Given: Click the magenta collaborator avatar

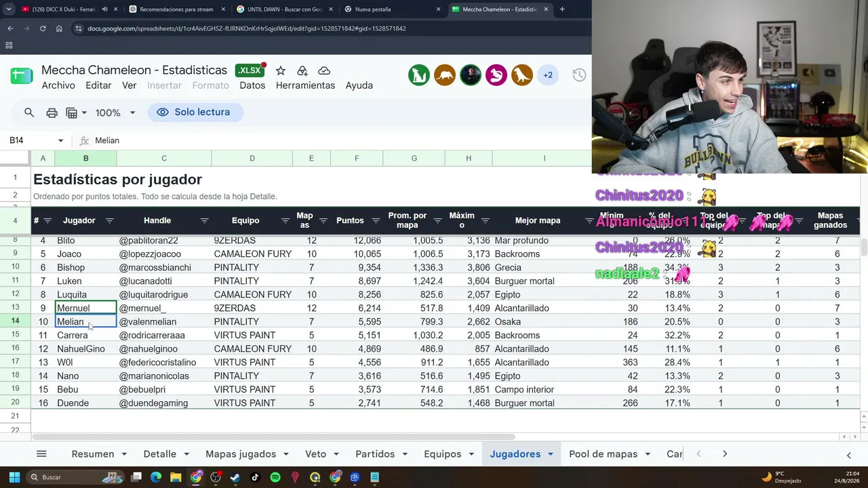Looking at the screenshot, I should (496, 75).
